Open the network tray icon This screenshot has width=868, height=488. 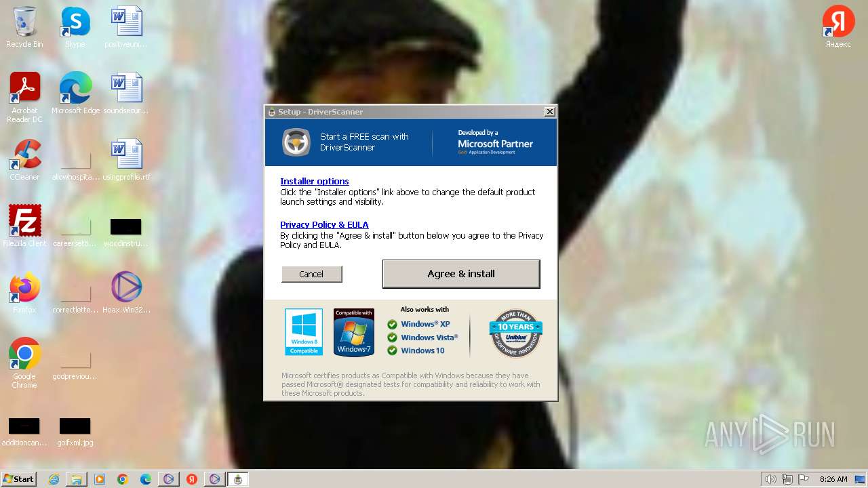pyautogui.click(x=787, y=479)
